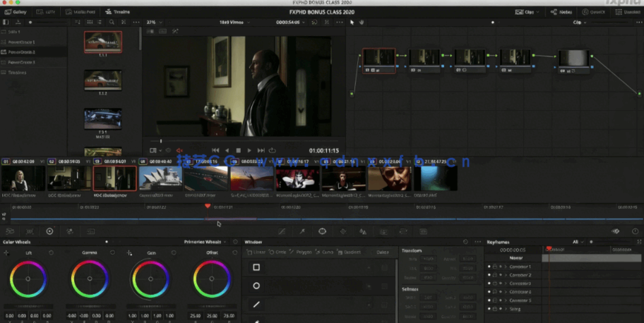This screenshot has width=644, height=323.
Task: Click the Offset color wheel center
Action: 212,279
